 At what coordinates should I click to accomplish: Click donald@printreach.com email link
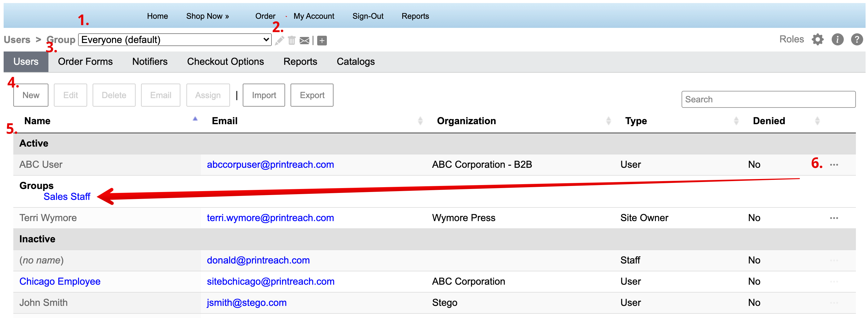coord(258,261)
